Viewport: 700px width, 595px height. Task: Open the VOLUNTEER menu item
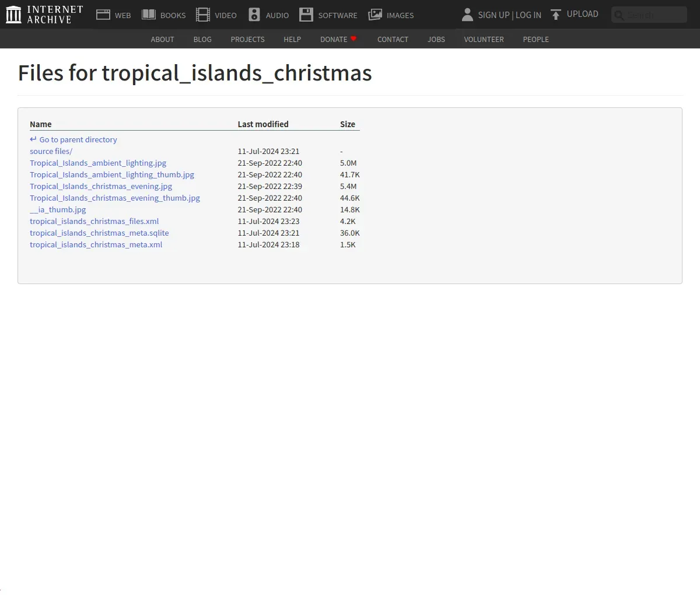pos(484,39)
